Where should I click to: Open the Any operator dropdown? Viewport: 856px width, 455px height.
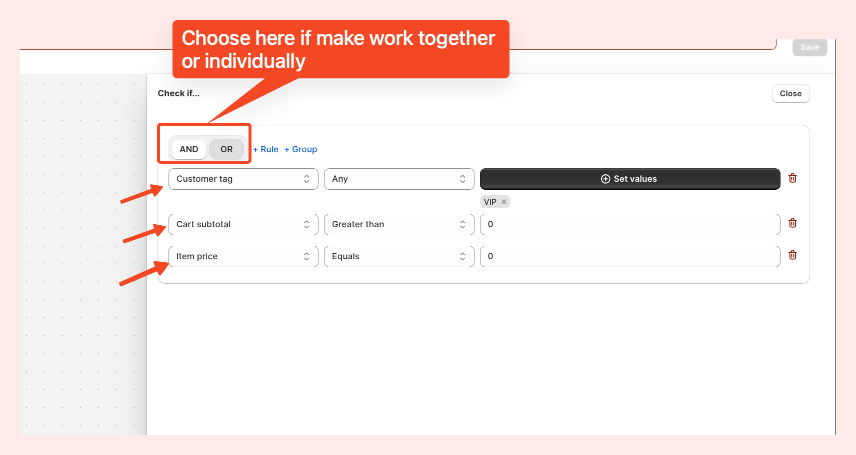click(x=398, y=179)
